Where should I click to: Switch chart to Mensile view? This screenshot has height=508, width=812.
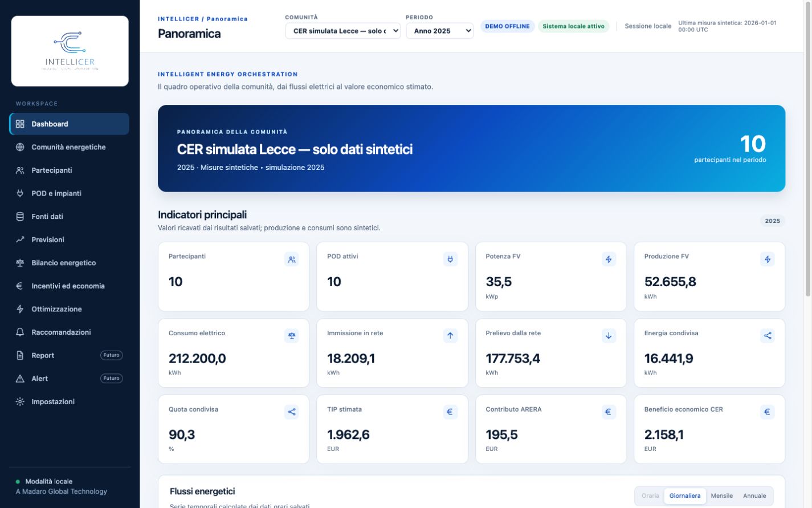coord(722,496)
